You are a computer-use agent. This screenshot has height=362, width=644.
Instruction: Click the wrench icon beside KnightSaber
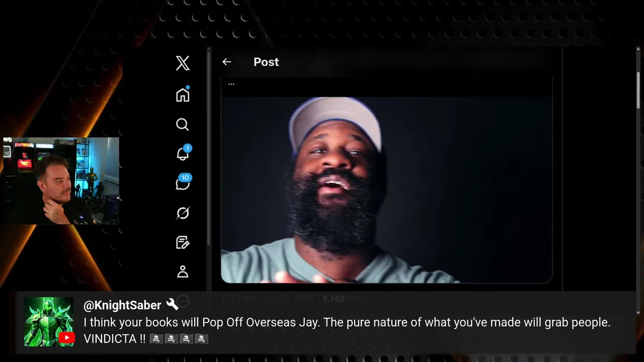172,304
